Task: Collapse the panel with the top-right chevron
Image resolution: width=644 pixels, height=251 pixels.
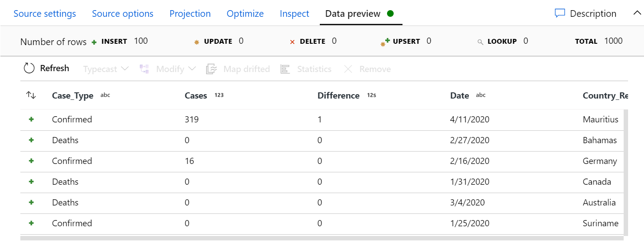Action: [637, 13]
